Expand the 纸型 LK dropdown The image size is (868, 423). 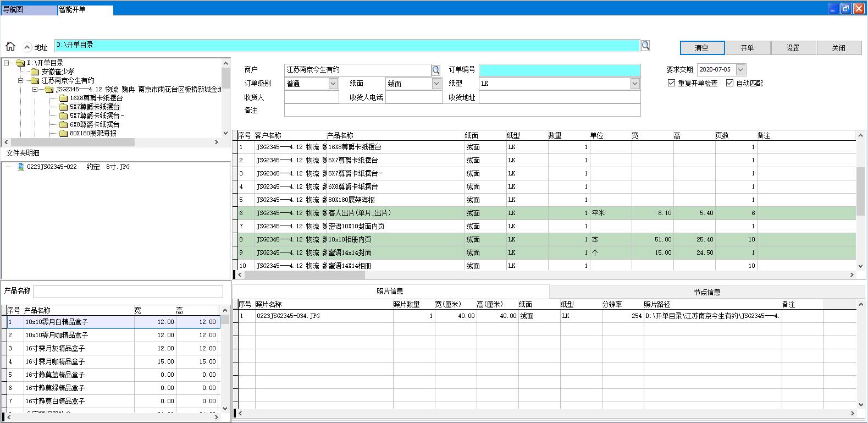coord(635,84)
